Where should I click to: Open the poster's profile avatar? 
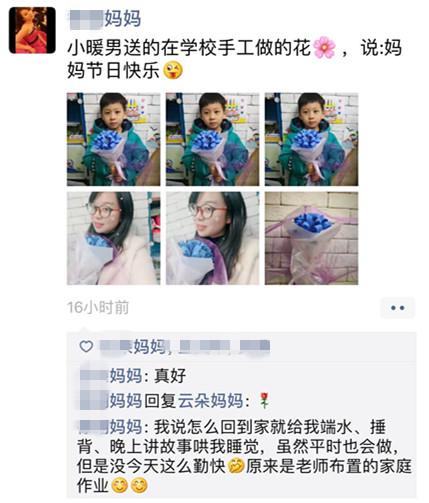(32, 30)
